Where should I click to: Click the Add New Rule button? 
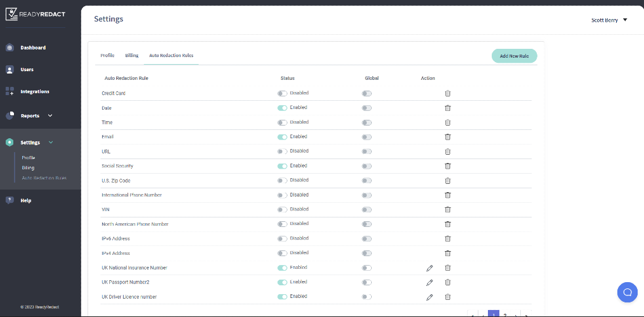pyautogui.click(x=514, y=56)
